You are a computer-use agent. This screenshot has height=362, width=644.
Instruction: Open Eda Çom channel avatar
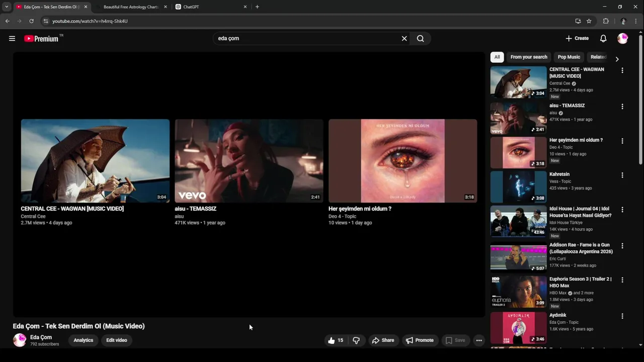click(x=20, y=340)
